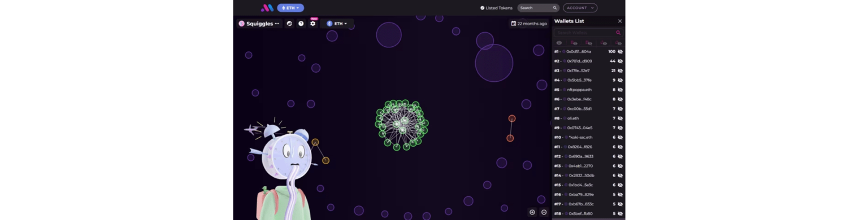The image size is (868, 220).
Task: Select wallet address 0x3ebe...f48c
Action: (x=579, y=99)
